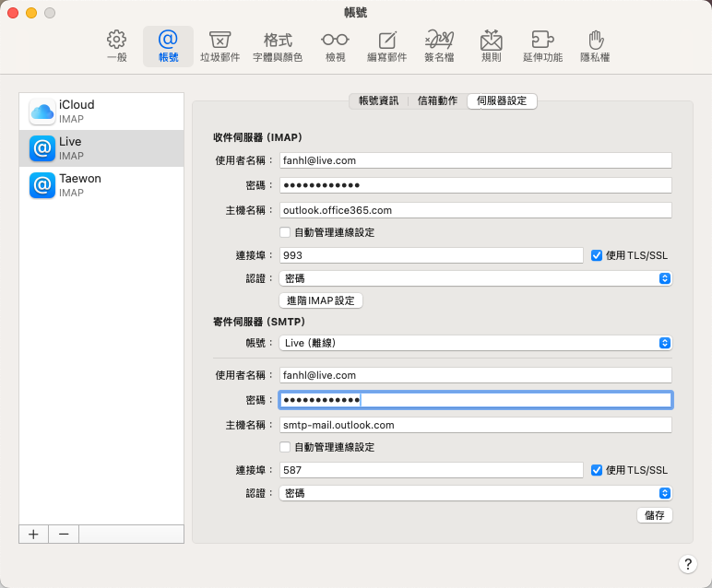Toggle IMAP 使用 TLS/SSL checkbox
The width and height of the screenshot is (712, 588).
[x=597, y=255]
